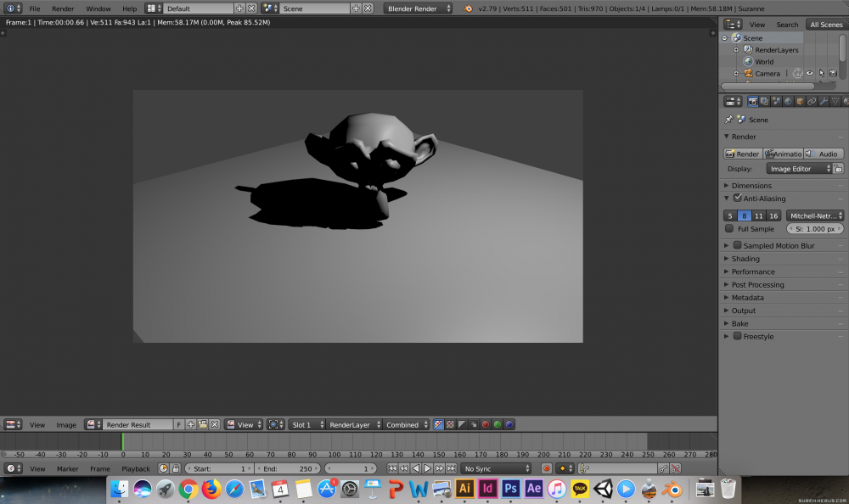The height and width of the screenshot is (504, 849).
Task: Open the Combined pass dropdown
Action: (406, 424)
